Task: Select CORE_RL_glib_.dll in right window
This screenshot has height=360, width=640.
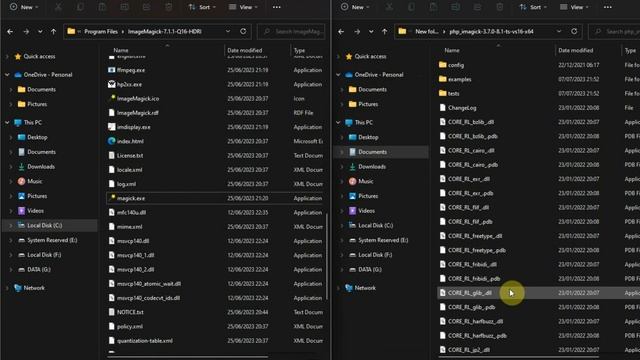Action: pos(538,293)
